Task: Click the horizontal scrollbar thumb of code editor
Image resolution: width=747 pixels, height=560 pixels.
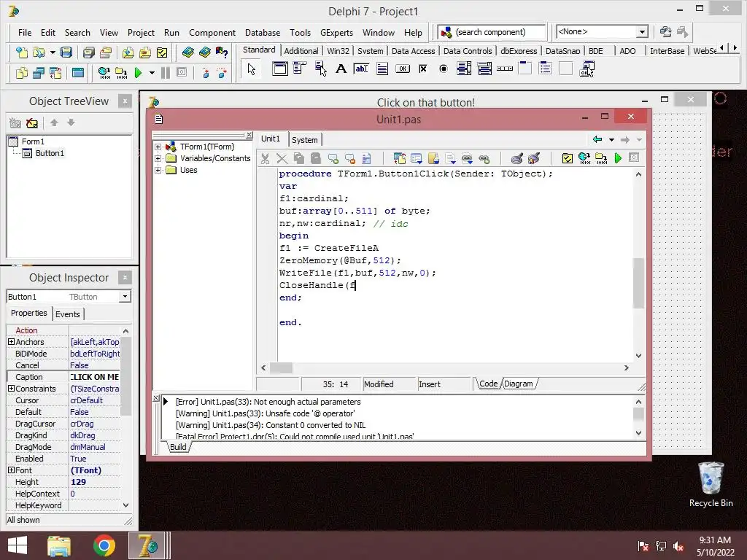Action: coord(281,368)
